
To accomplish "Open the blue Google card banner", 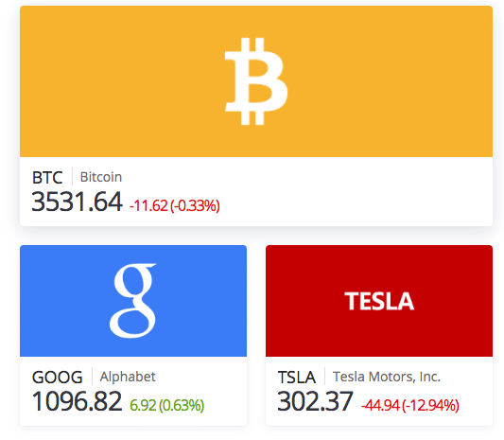I will point(133,301).
